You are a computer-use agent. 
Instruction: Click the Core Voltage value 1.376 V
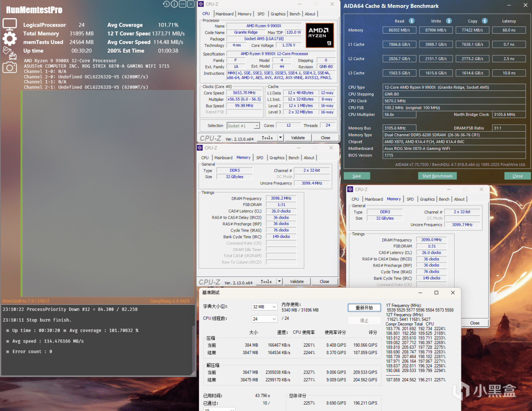288,45
